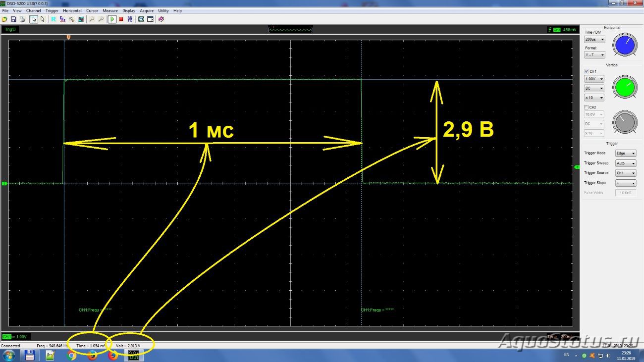Click the window-layout icon before the book

click(x=150, y=19)
